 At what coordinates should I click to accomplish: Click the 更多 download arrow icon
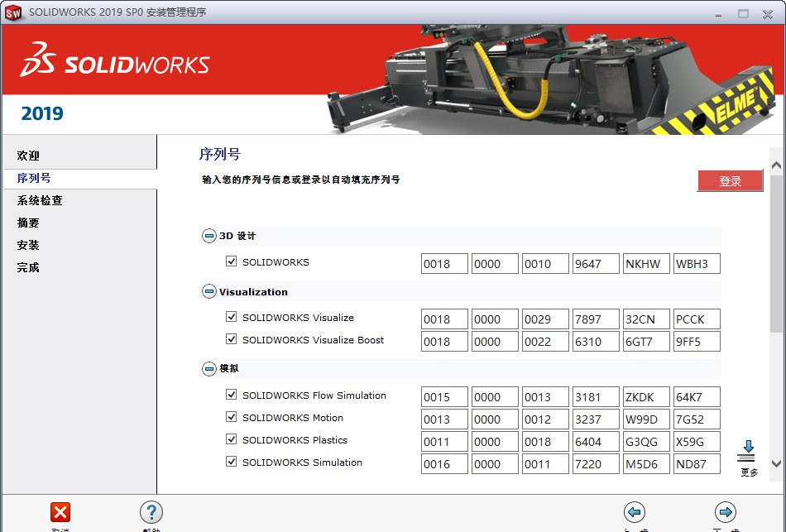[x=747, y=451]
